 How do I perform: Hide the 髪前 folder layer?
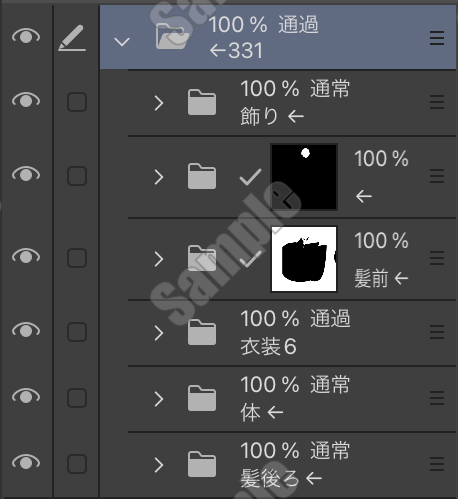(x=26, y=256)
